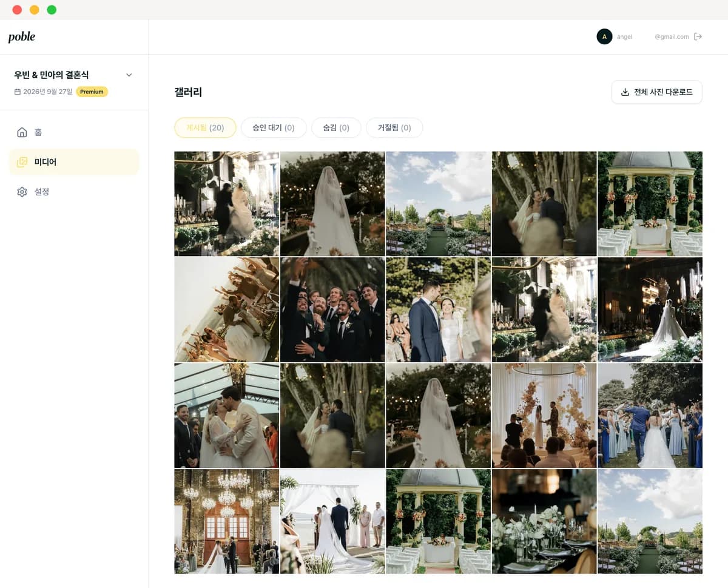Open the groomsmen selfie photo thumbnail

pos(332,309)
